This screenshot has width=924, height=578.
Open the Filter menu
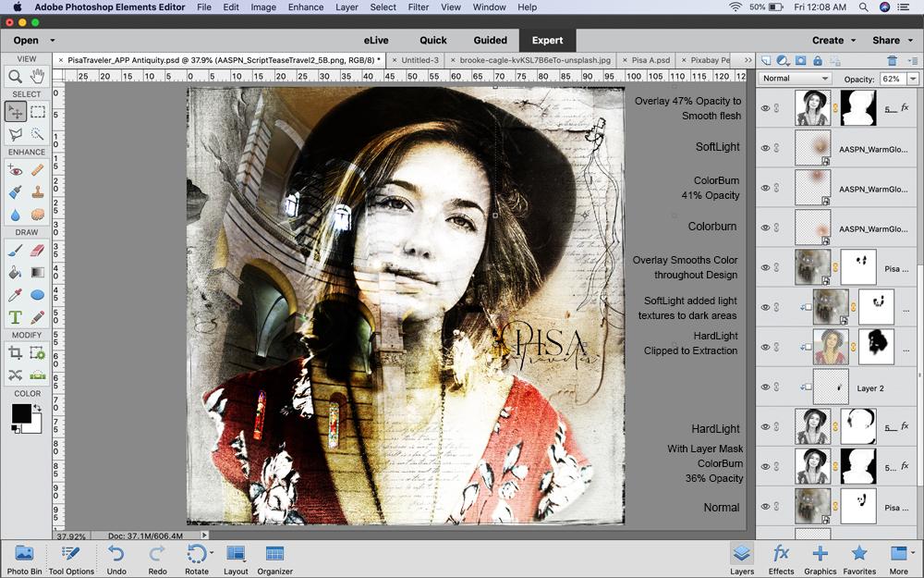tap(418, 7)
